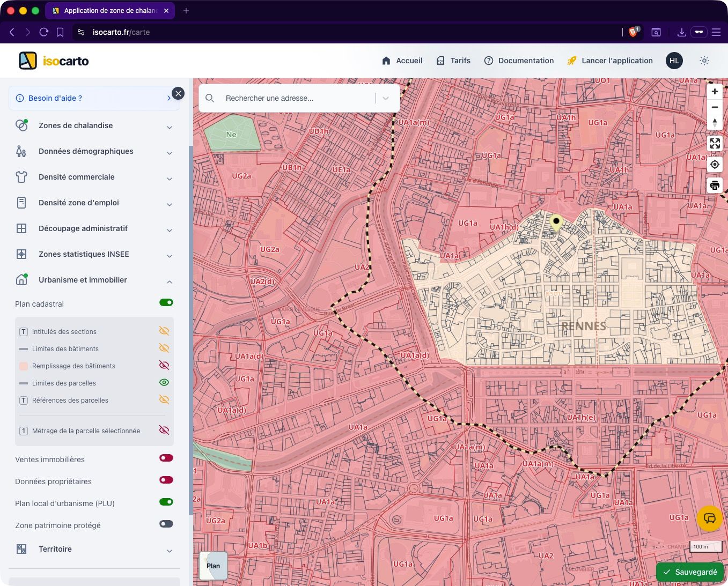Zoom out the map with minus button
This screenshot has width=728, height=586.
click(715, 107)
